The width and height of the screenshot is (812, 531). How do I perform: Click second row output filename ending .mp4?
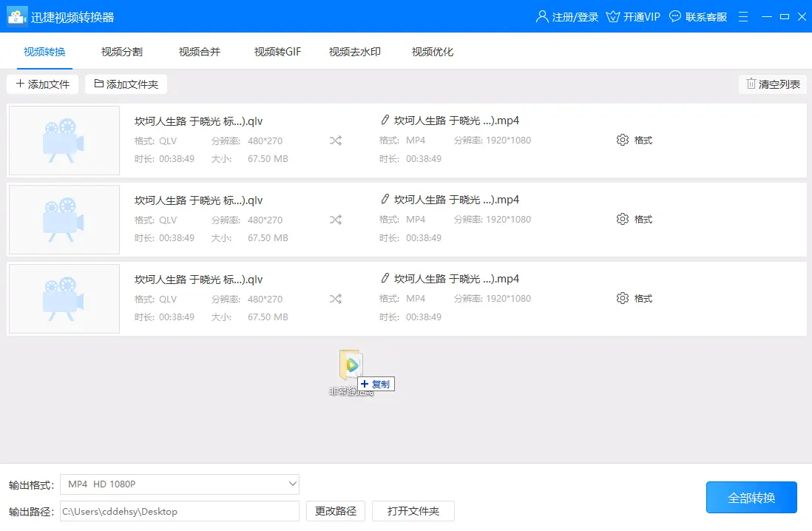[456, 200]
